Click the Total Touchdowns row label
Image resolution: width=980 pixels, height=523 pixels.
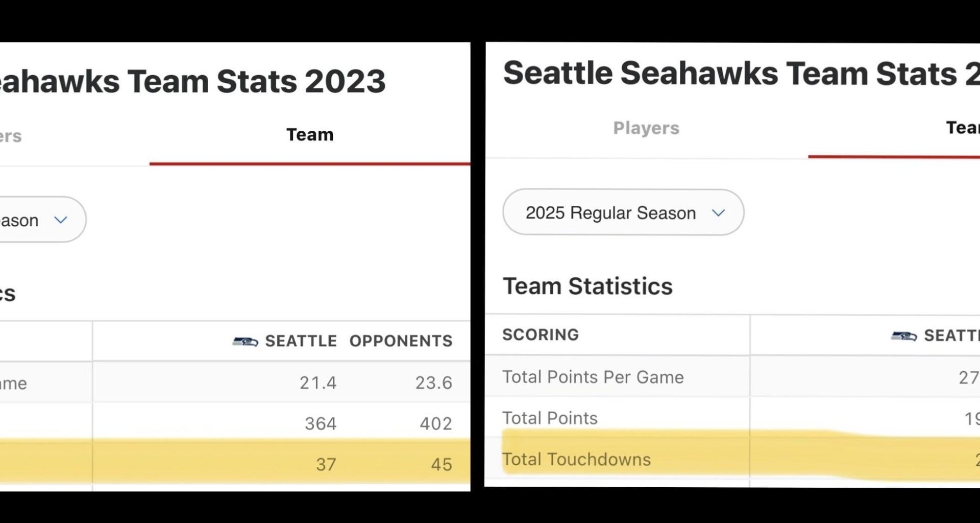(577, 459)
